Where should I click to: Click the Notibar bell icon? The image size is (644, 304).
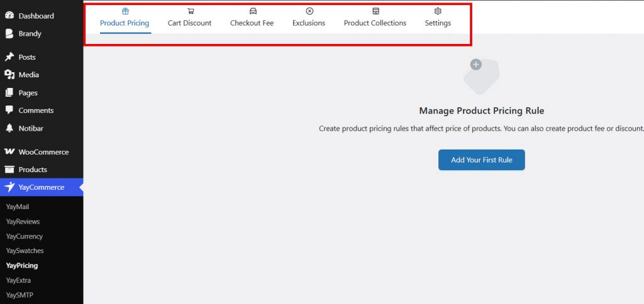point(9,128)
